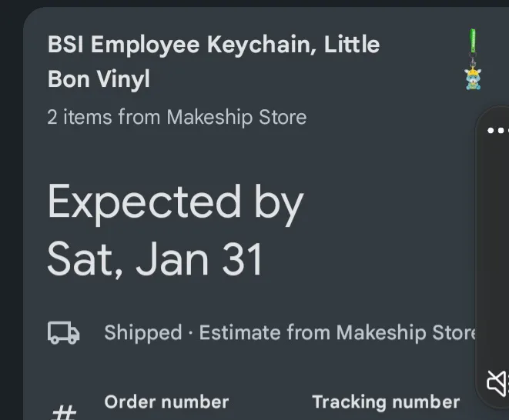Image resolution: width=509 pixels, height=420 pixels.
Task: Select the 'Expected by' heading text
Action: 176,202
